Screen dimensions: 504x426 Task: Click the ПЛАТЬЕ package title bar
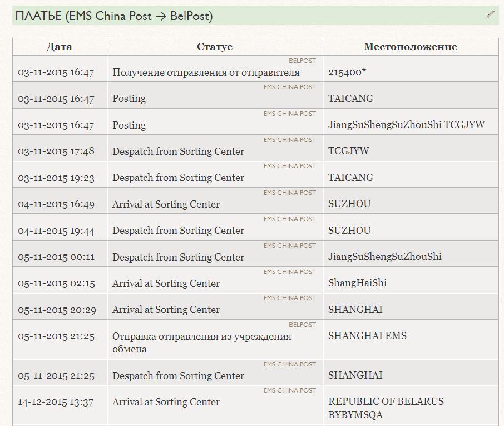[255, 16]
